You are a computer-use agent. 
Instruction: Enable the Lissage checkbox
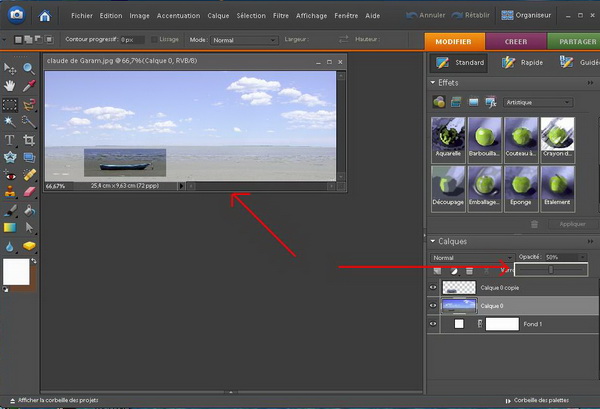154,39
